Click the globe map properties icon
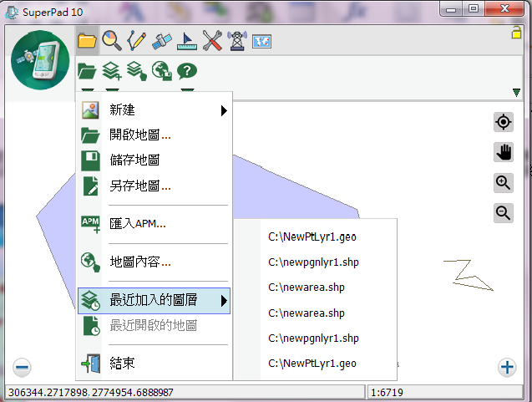 click(162, 71)
